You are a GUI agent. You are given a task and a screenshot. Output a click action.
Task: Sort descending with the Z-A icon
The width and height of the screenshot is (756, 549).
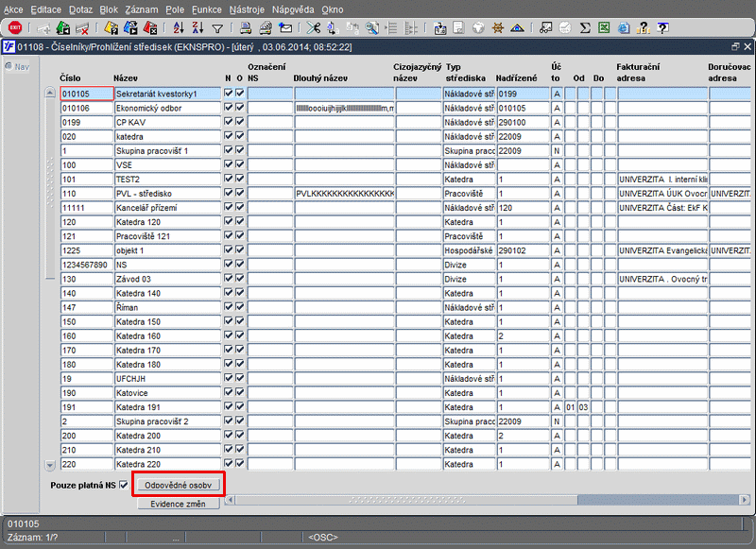198,28
